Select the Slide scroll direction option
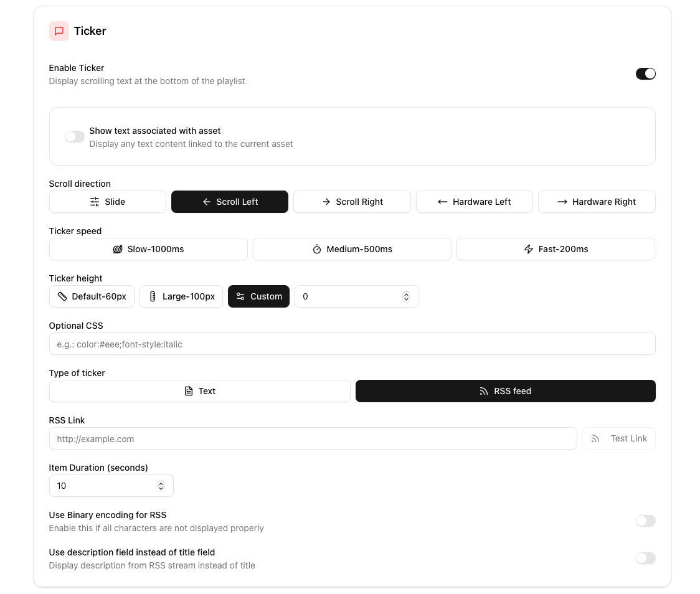 (x=108, y=202)
